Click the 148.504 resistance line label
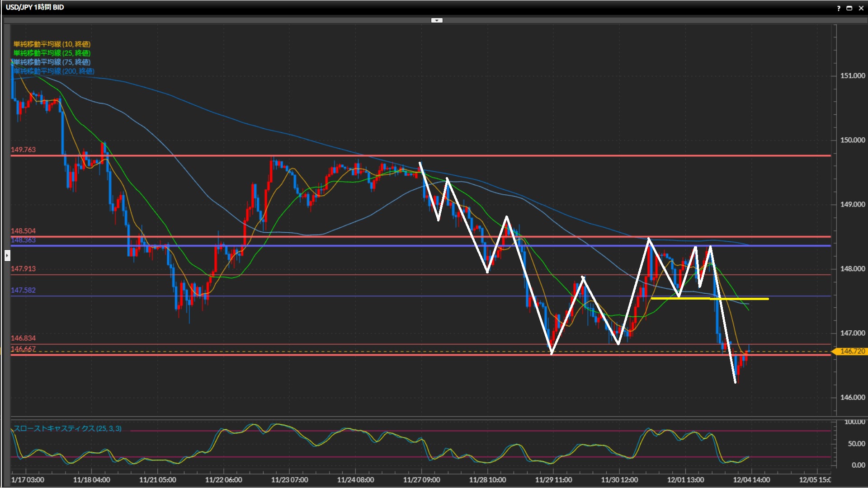Screen dimensions: 868x488 point(23,231)
